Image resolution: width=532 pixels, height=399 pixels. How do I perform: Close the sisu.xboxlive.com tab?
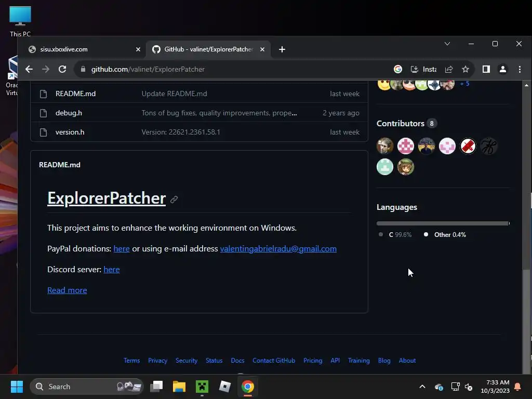pos(138,49)
